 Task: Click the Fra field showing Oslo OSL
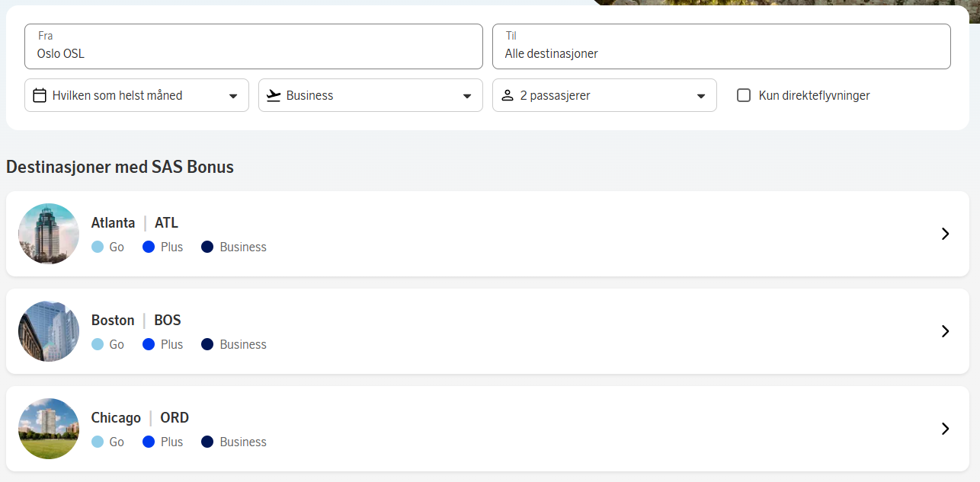pyautogui.click(x=254, y=46)
